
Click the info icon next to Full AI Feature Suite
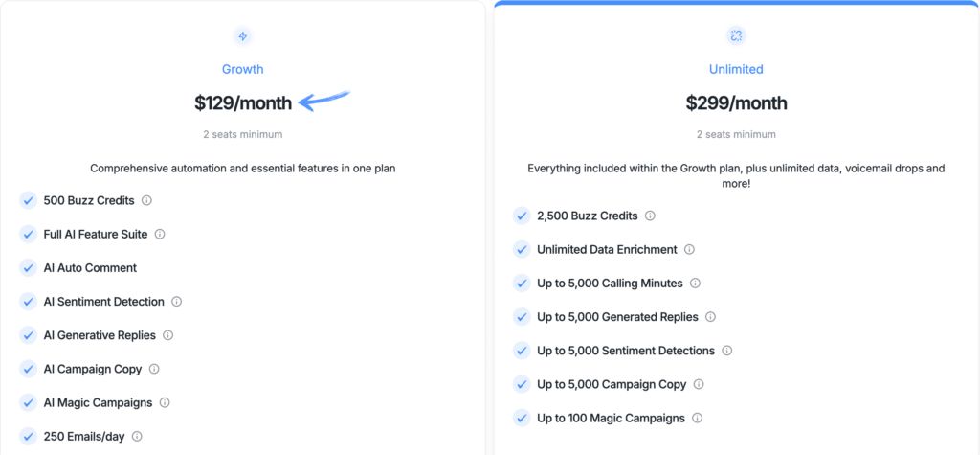pos(160,234)
